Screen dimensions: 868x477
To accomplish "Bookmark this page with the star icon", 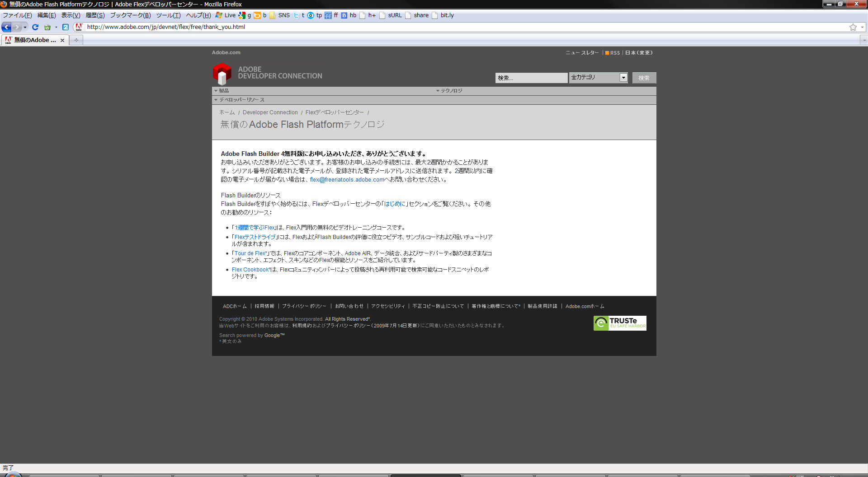I will point(853,27).
